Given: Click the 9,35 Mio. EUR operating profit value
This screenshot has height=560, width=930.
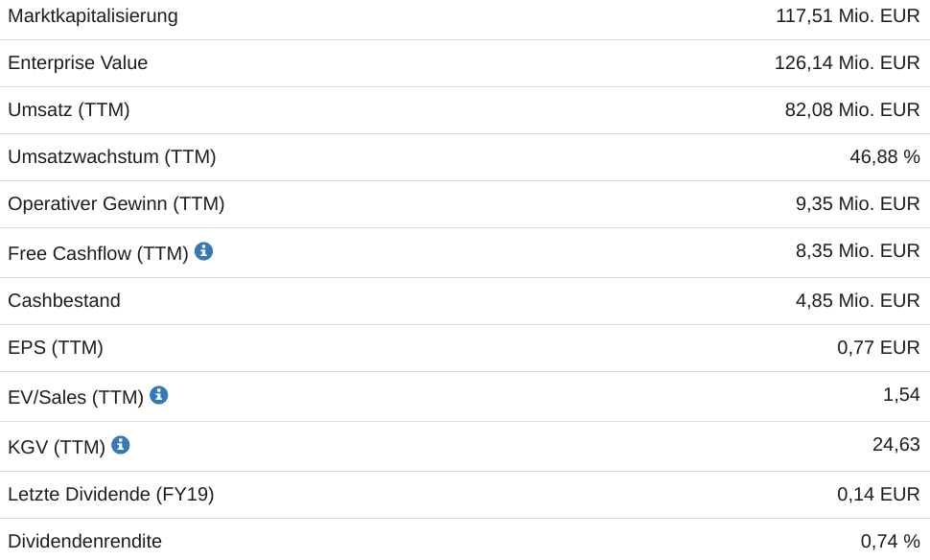Looking at the screenshot, I should 857,204.
